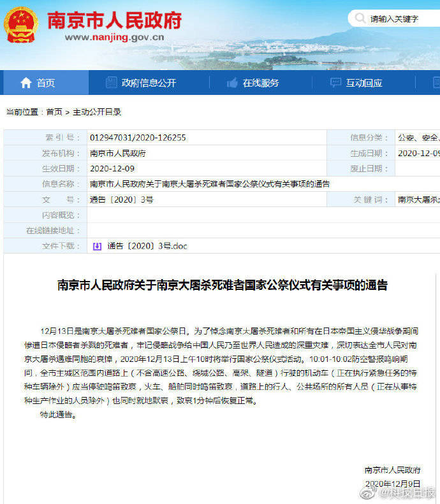This screenshot has height=504, width=440.
Task: Click the 主动公开目录 breadcrumb link
Action: click(x=97, y=112)
